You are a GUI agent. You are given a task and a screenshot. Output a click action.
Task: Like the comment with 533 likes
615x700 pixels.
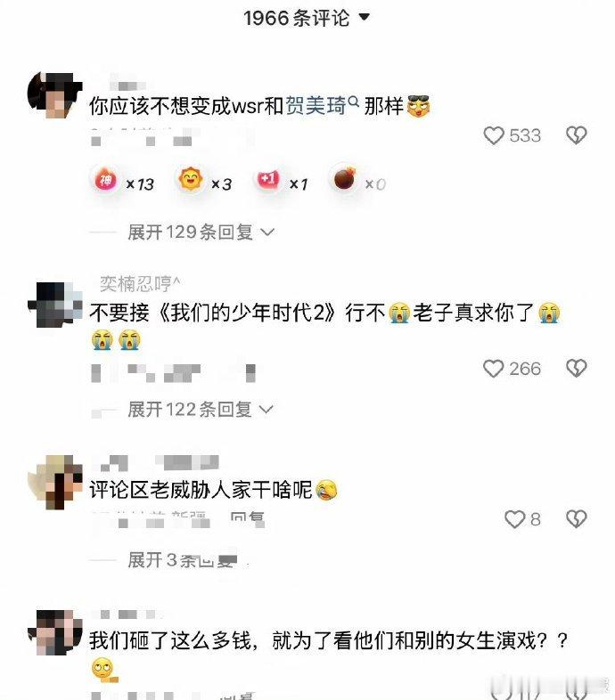click(494, 135)
